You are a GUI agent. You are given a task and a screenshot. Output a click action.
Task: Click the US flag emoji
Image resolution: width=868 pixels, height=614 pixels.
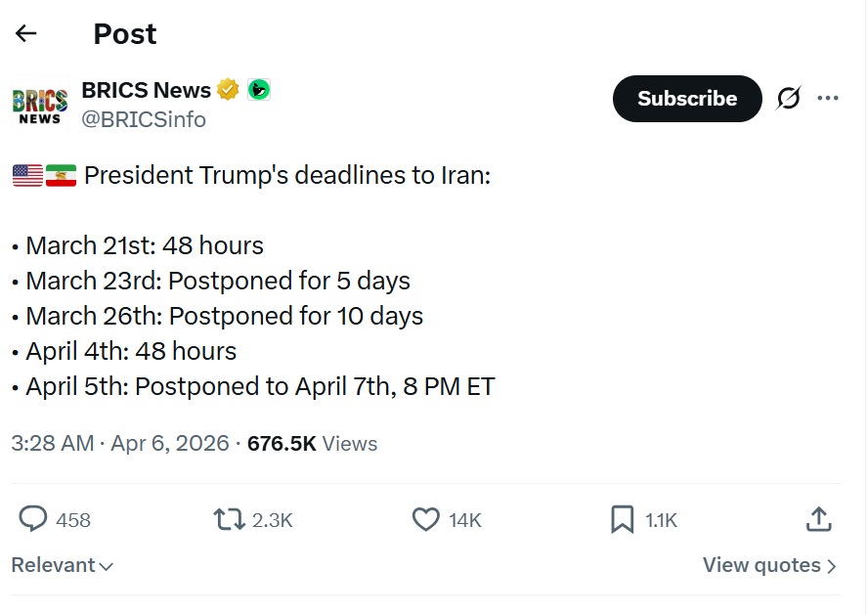tap(27, 176)
